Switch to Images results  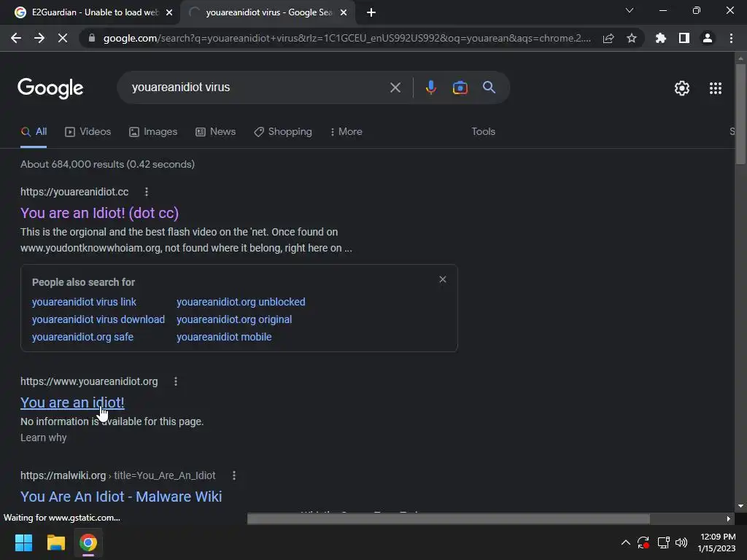pyautogui.click(x=153, y=132)
